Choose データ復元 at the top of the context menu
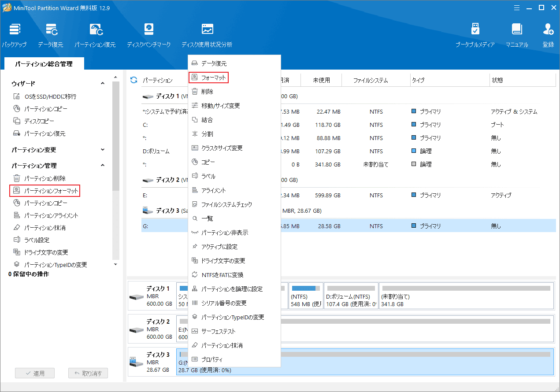Screen dimensions: 560x392 point(234,63)
